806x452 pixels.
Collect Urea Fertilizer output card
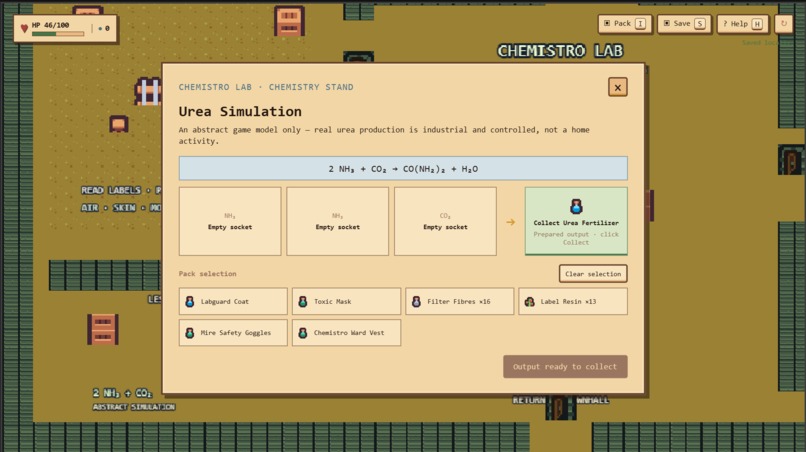[x=576, y=221]
